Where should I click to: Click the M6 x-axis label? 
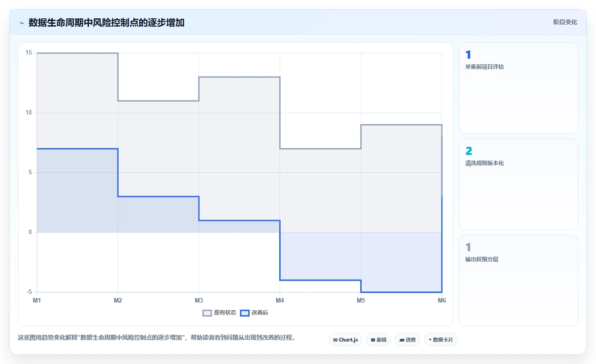[x=442, y=300]
